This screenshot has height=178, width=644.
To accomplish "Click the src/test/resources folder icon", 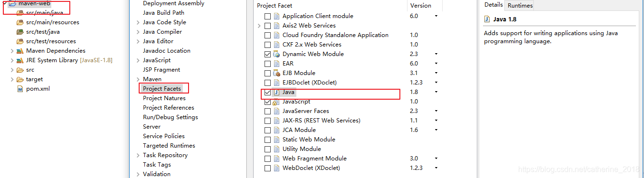I will pyautogui.click(x=20, y=41).
